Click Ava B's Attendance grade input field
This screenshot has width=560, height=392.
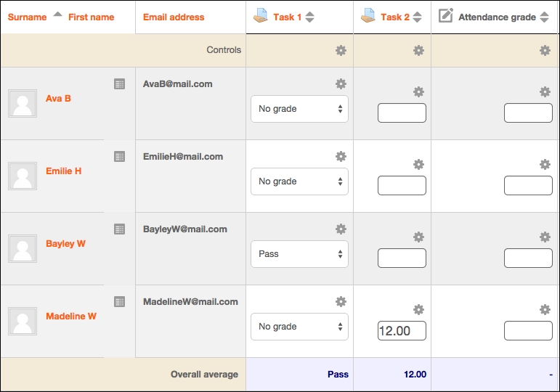tap(528, 113)
